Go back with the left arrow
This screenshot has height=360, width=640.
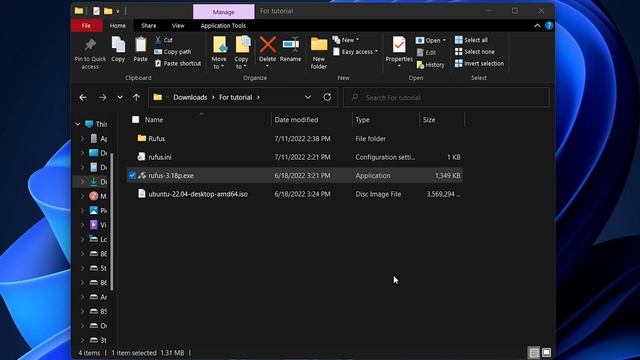coord(83,98)
